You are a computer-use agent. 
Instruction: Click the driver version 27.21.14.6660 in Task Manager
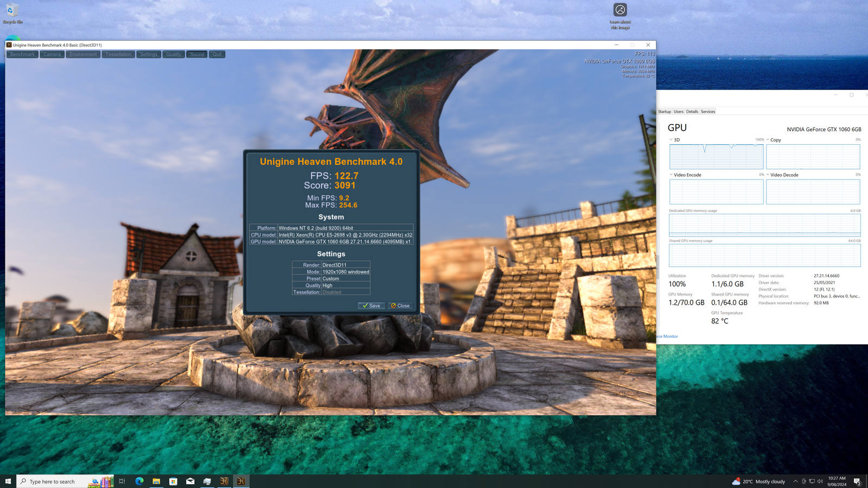[826, 276]
